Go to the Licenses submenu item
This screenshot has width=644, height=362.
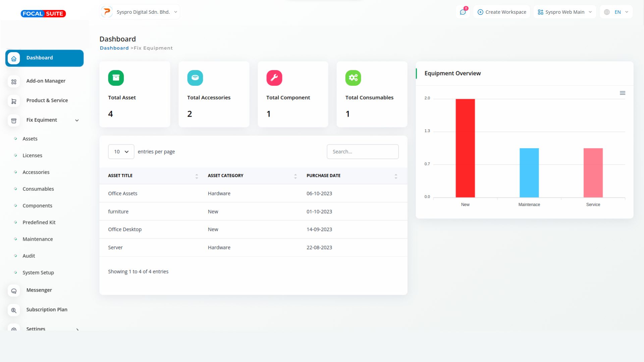[x=32, y=156]
